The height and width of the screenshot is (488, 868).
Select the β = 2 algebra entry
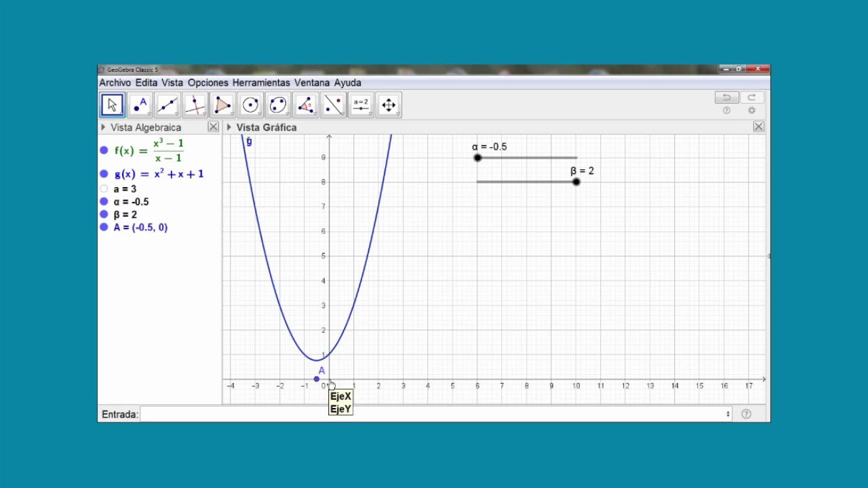click(x=125, y=215)
